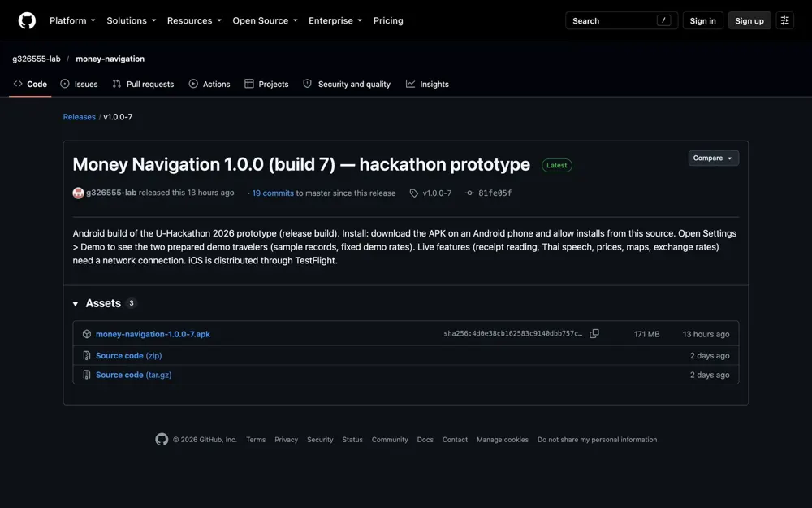Click the Issues circle icon
This screenshot has width=812, height=508.
pyautogui.click(x=65, y=84)
